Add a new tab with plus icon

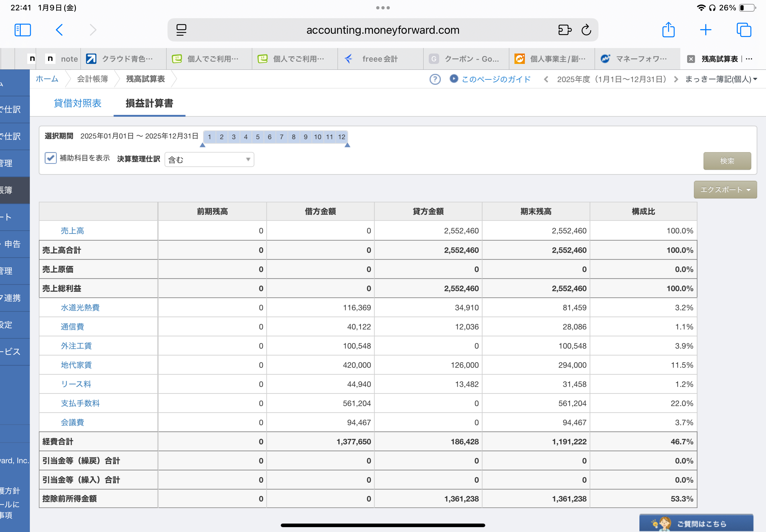[x=706, y=30]
